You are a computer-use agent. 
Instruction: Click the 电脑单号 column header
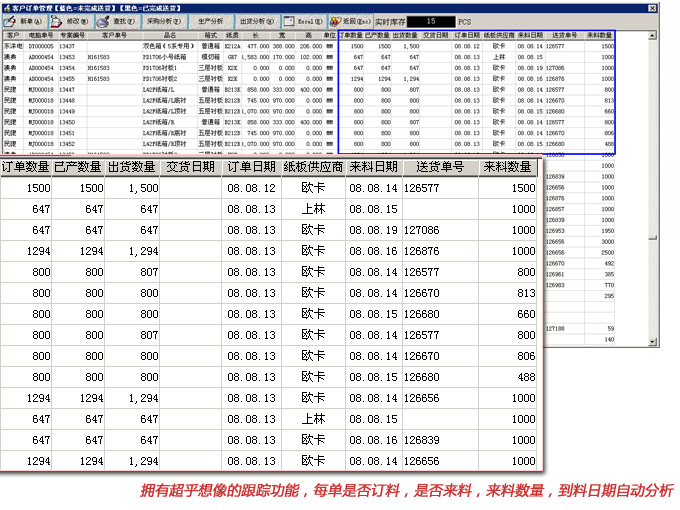click(40, 35)
